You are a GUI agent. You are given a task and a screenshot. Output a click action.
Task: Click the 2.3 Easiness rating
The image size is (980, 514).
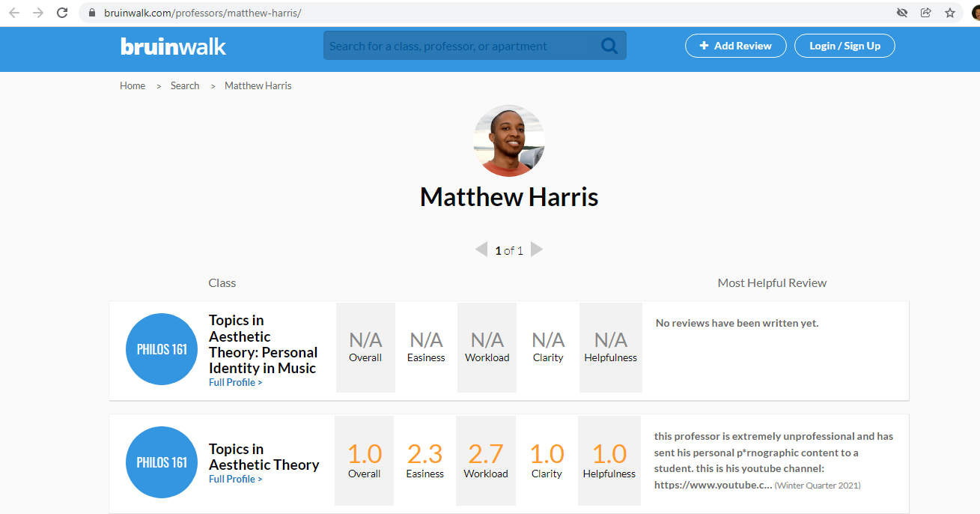point(424,461)
